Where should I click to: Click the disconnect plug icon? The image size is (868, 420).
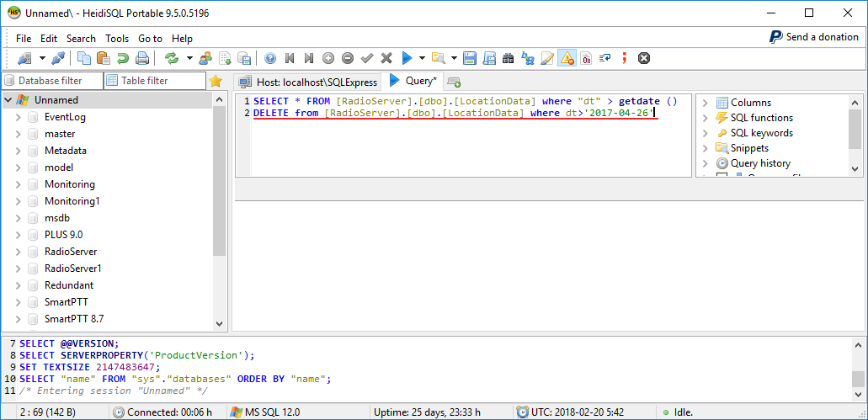pos(58,57)
